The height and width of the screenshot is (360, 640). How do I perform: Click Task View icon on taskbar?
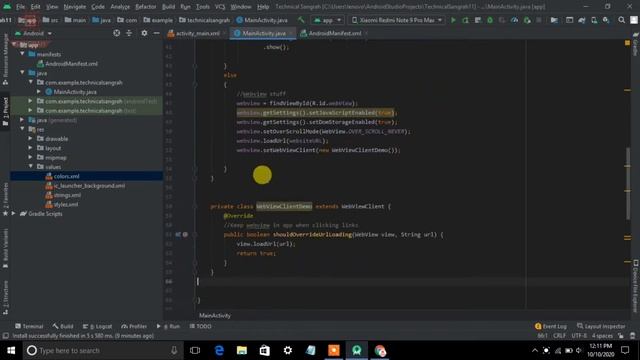pyautogui.click(x=195, y=350)
